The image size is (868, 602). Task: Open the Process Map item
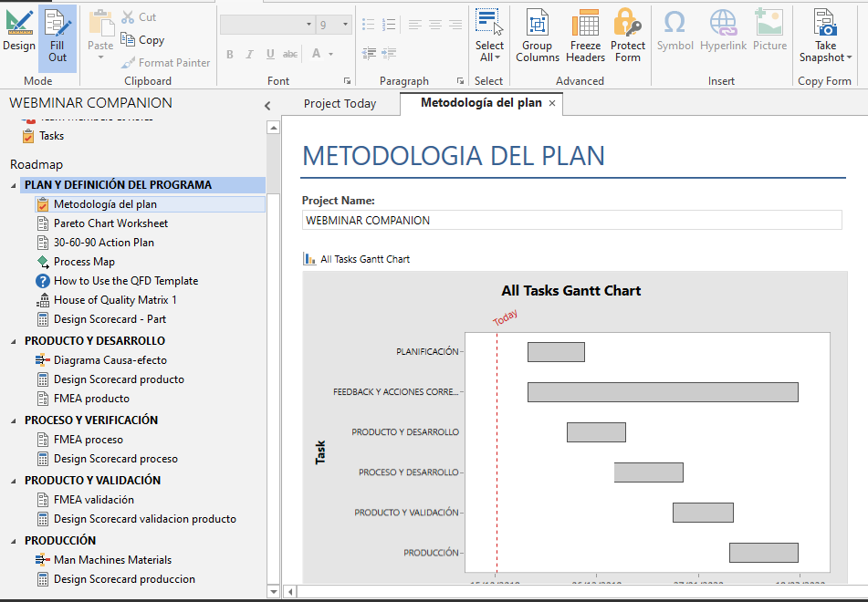[x=84, y=262]
